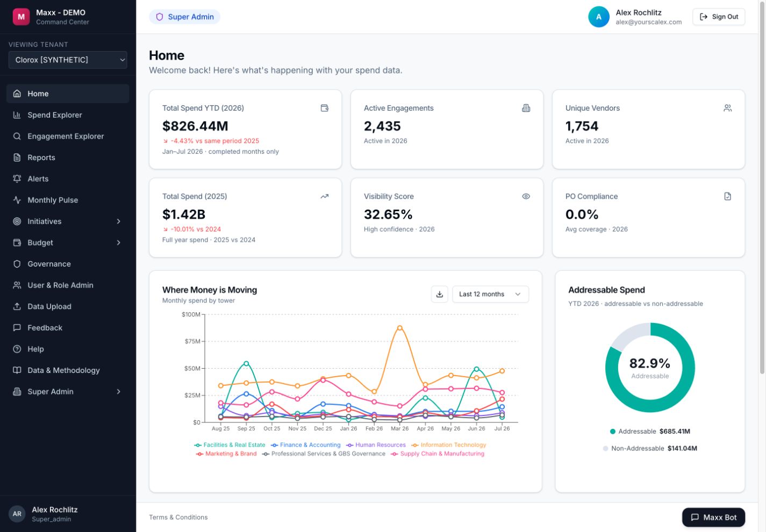Click the Alerts bell icon
The image size is (766, 532).
[x=17, y=178]
